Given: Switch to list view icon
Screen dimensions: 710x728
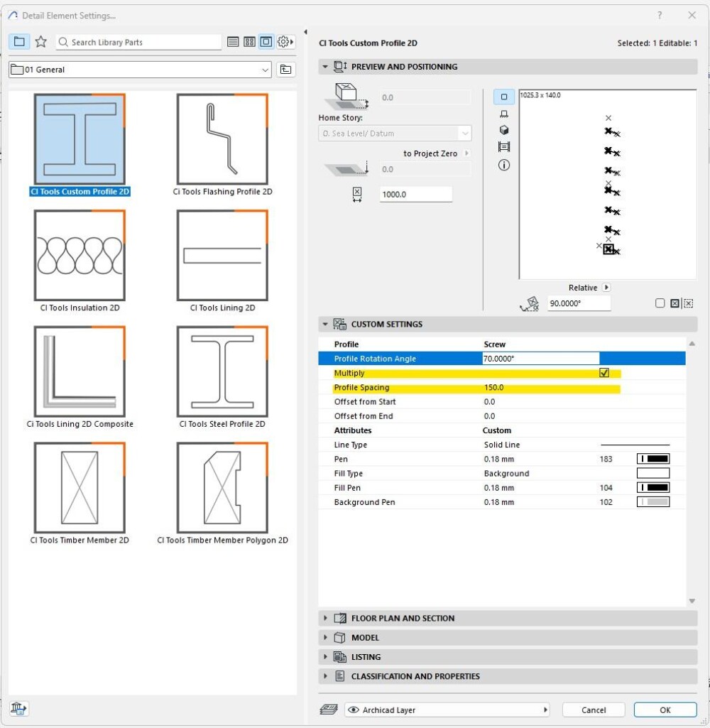Looking at the screenshot, I should click(x=233, y=42).
